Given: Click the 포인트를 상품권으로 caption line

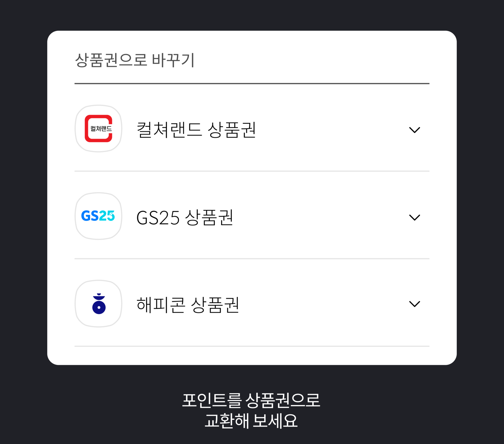Looking at the screenshot, I should [x=251, y=400].
